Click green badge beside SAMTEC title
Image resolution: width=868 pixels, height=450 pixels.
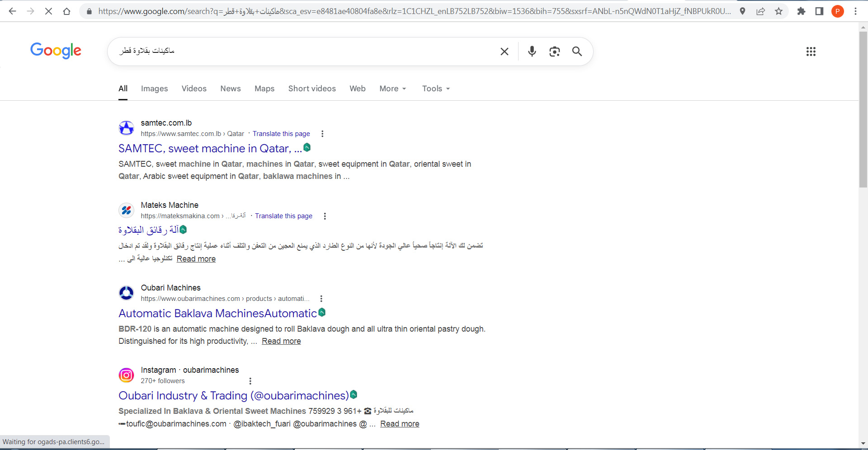pos(307,147)
